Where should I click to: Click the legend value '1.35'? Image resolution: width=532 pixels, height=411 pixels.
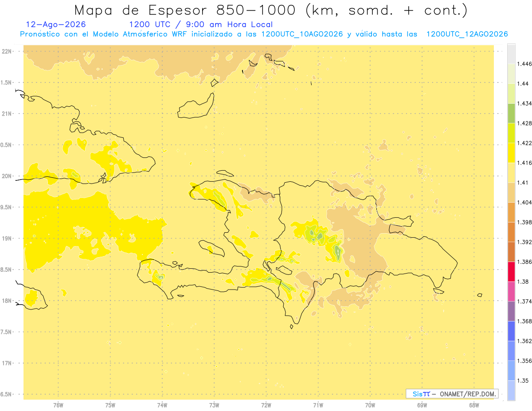click(522, 380)
